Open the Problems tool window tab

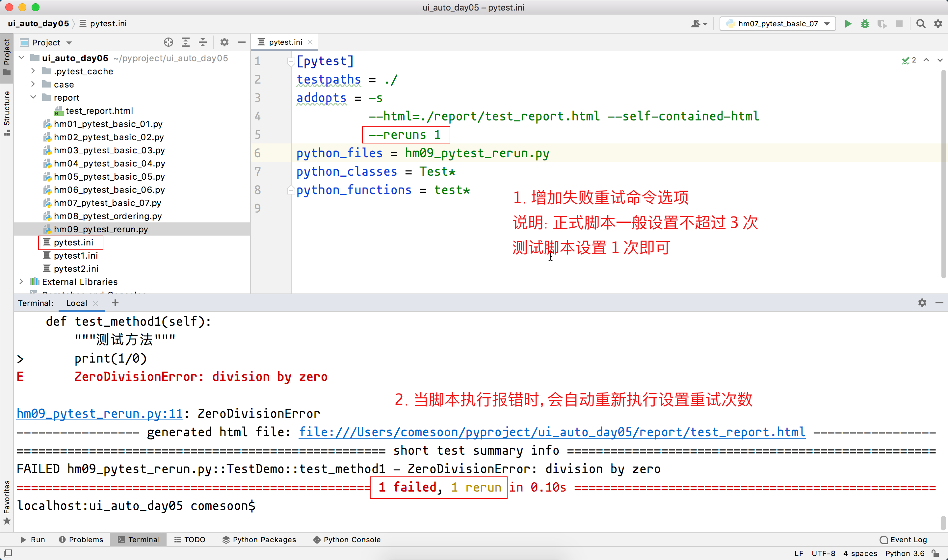coord(81,540)
